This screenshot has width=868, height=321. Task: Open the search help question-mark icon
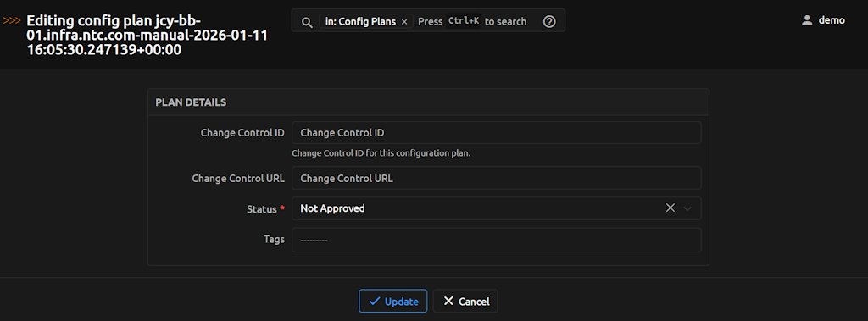549,21
